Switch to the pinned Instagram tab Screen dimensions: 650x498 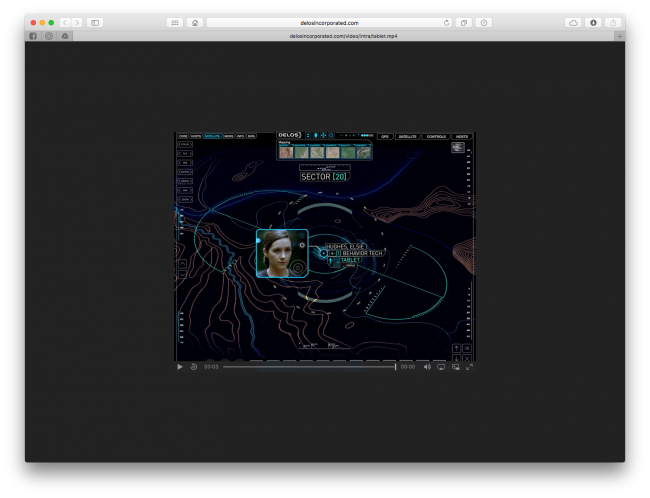pyautogui.click(x=49, y=36)
